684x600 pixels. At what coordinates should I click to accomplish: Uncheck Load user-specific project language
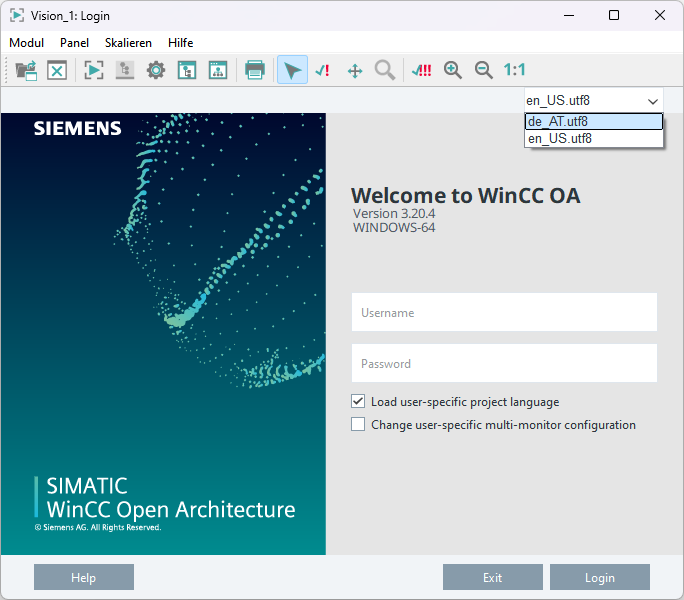pyautogui.click(x=358, y=401)
